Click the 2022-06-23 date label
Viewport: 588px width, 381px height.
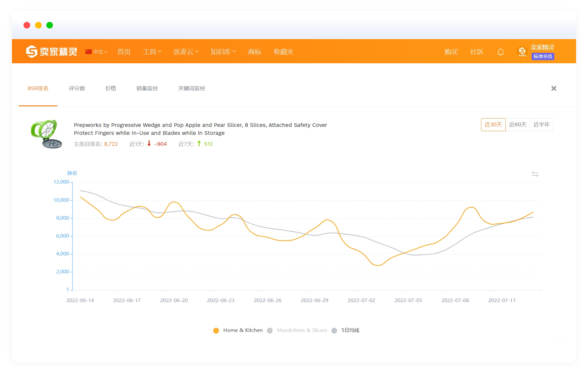click(221, 300)
